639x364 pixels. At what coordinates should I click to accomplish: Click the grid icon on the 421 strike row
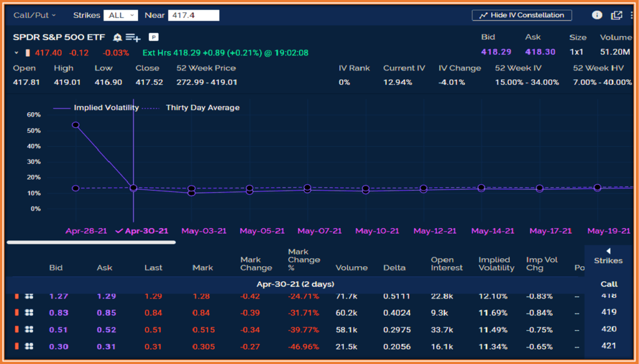(x=29, y=347)
